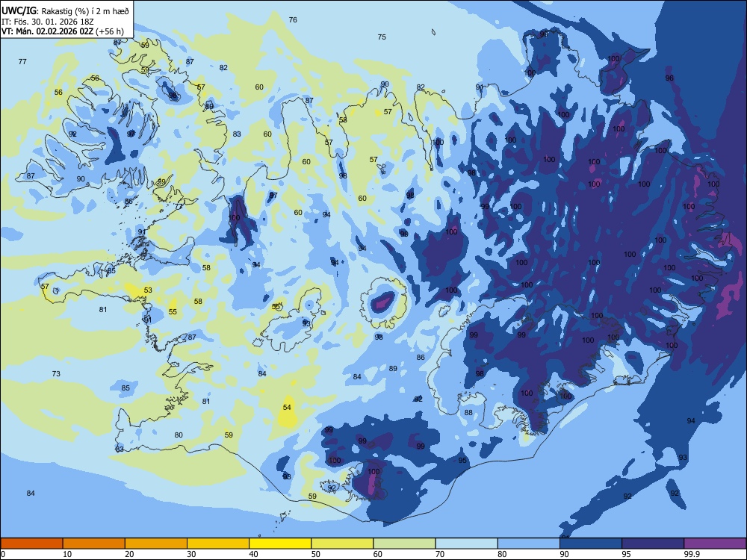Click the legend tick label '50'

(316, 554)
